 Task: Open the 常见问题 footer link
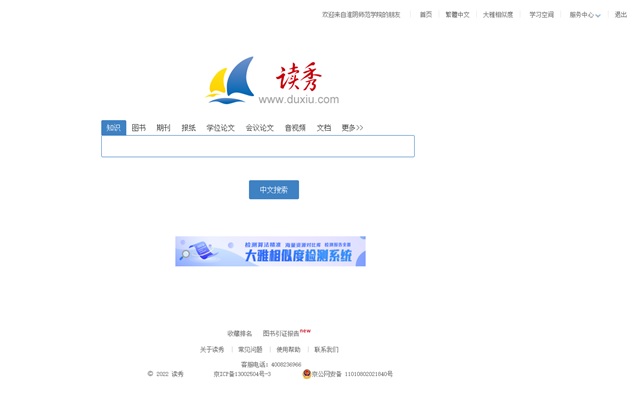click(x=250, y=350)
